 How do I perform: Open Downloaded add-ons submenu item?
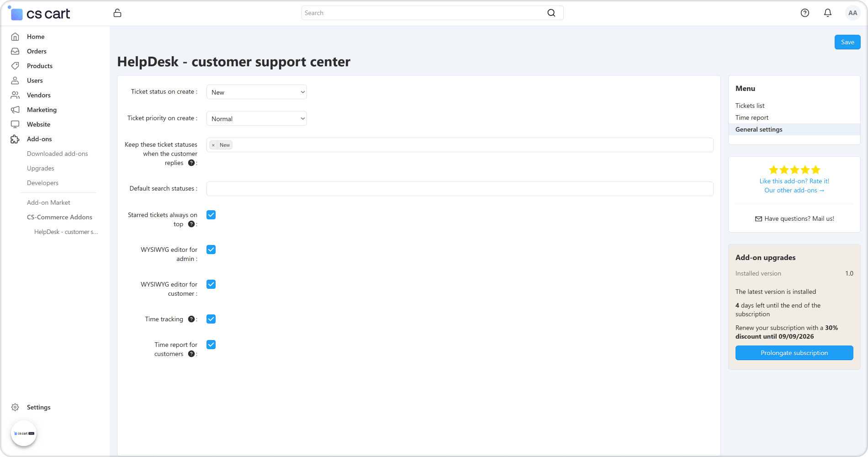58,154
